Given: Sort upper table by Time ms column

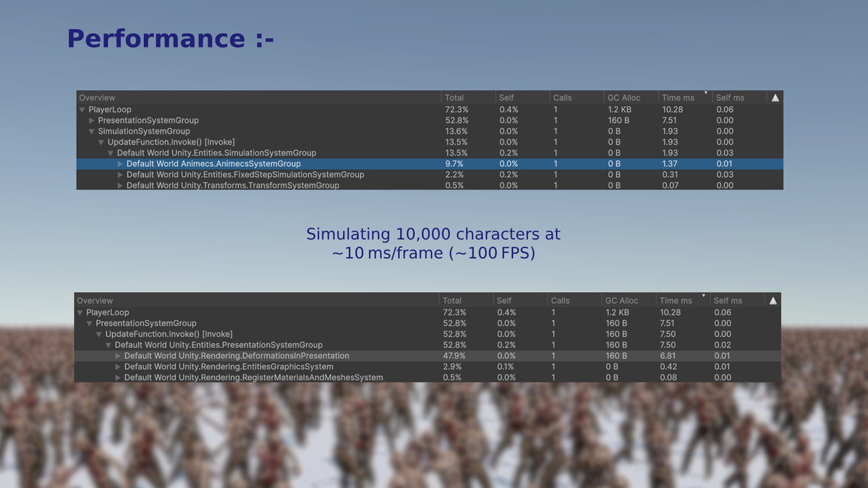Looking at the screenshot, I should tap(678, 98).
